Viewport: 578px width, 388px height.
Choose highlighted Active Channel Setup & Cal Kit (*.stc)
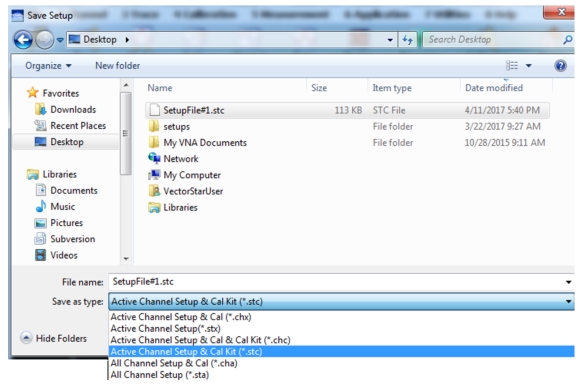(341, 352)
